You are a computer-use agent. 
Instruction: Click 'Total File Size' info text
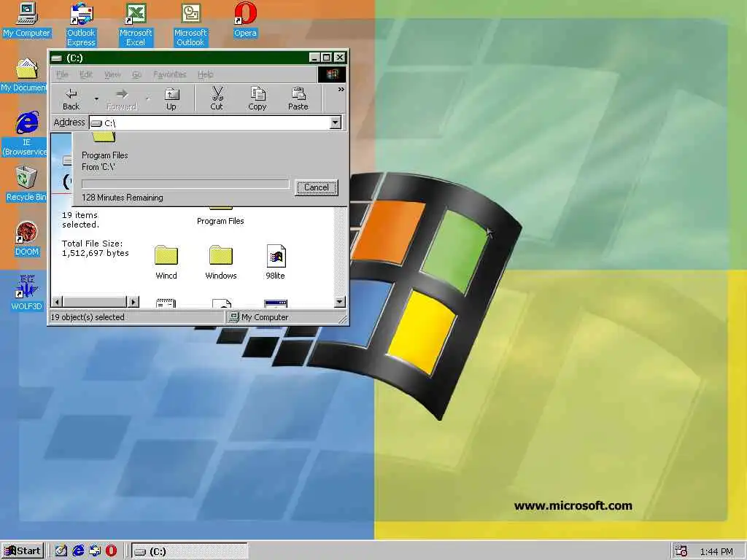(x=96, y=249)
